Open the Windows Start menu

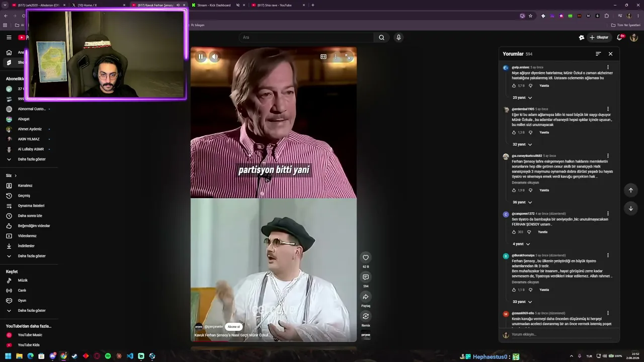tap(8, 356)
